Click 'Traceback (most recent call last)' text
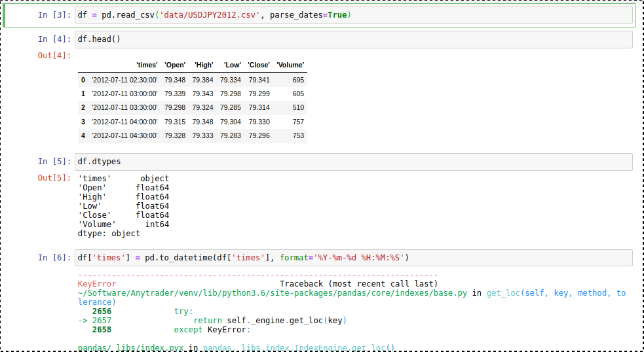This screenshot has height=352, width=644. pyautogui.click(x=358, y=284)
